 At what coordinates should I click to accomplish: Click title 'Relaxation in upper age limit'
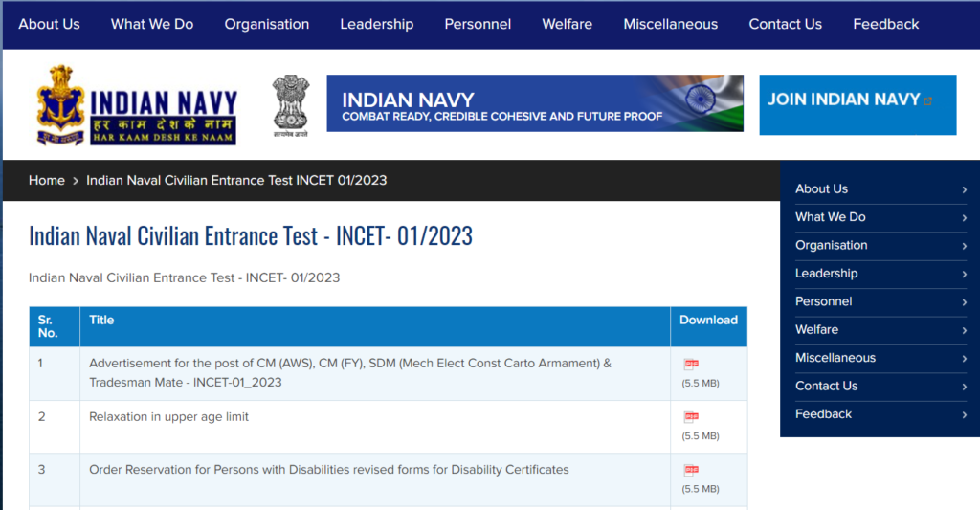[168, 417]
